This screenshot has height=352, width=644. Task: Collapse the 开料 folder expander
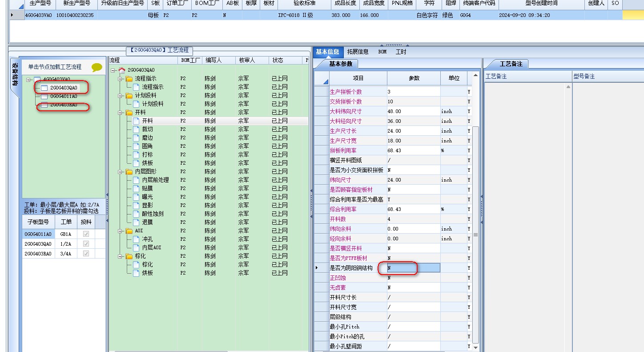point(121,113)
